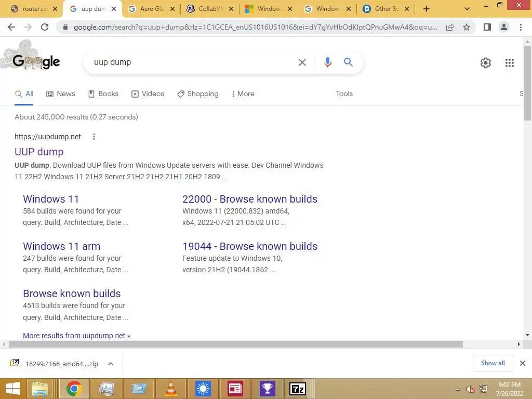532x399 pixels.
Task: Open the trophy app on the taskbar
Action: pos(267,389)
